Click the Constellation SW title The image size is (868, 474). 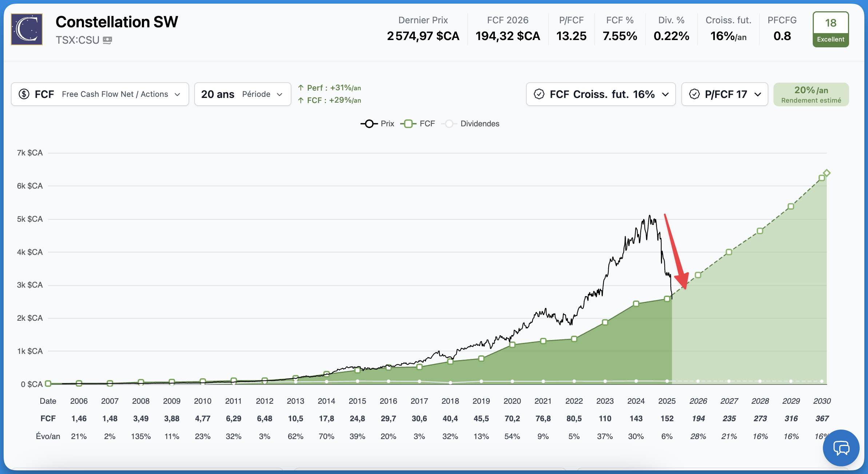tap(117, 22)
